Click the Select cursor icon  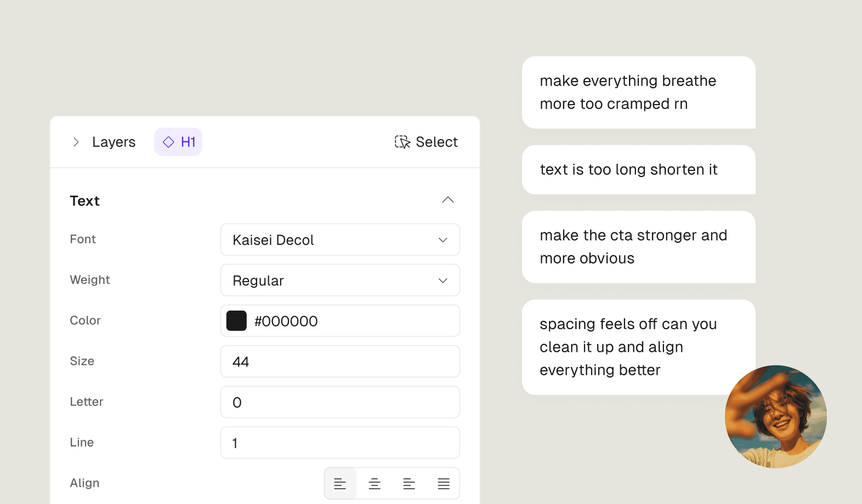pos(402,142)
